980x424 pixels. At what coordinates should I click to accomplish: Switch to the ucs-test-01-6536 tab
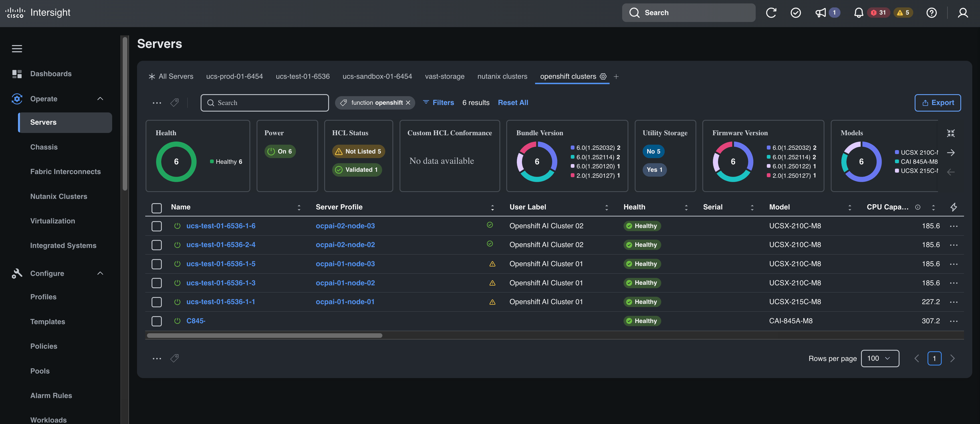[303, 76]
